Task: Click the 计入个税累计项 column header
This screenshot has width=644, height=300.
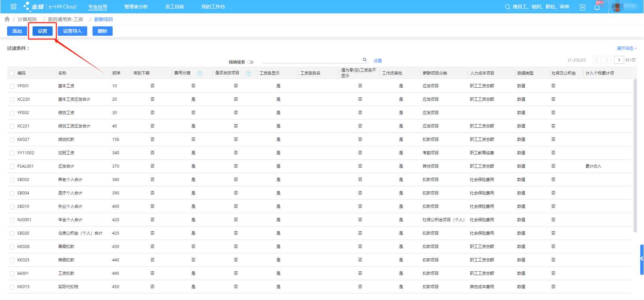Action: point(600,73)
